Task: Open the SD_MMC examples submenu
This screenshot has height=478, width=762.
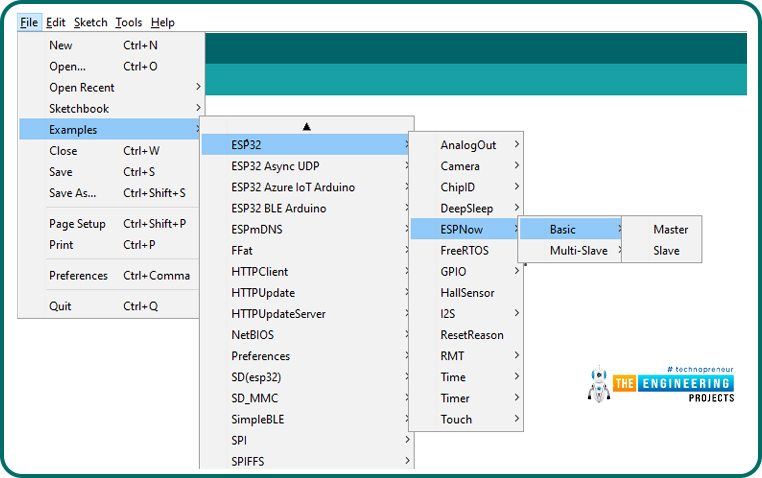Action: (x=307, y=398)
